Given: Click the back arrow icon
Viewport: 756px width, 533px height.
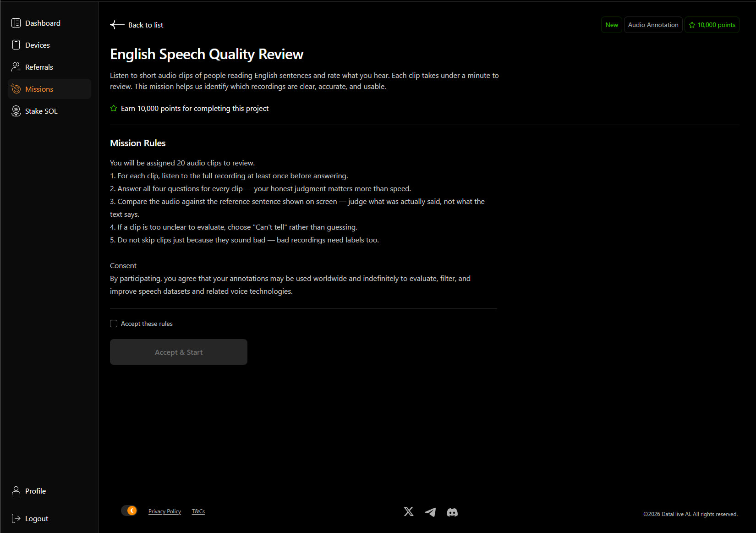Looking at the screenshot, I should click(117, 25).
